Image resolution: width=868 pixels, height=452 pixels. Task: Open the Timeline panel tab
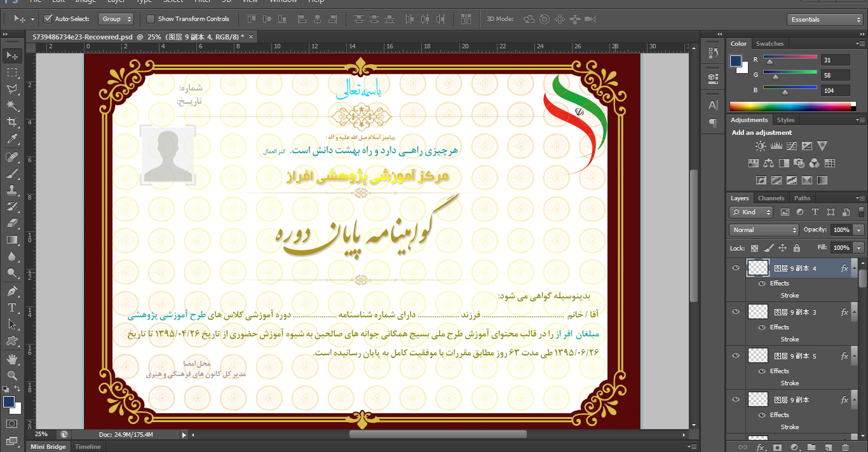(88, 447)
